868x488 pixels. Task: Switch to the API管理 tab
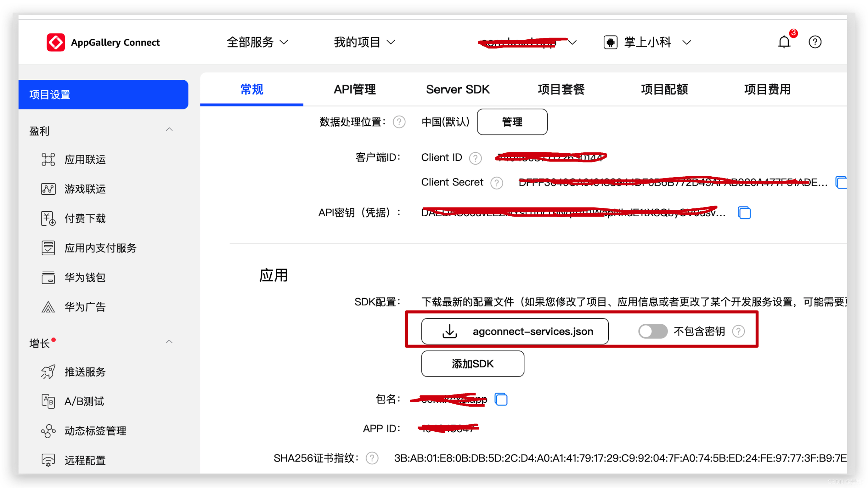tap(354, 89)
